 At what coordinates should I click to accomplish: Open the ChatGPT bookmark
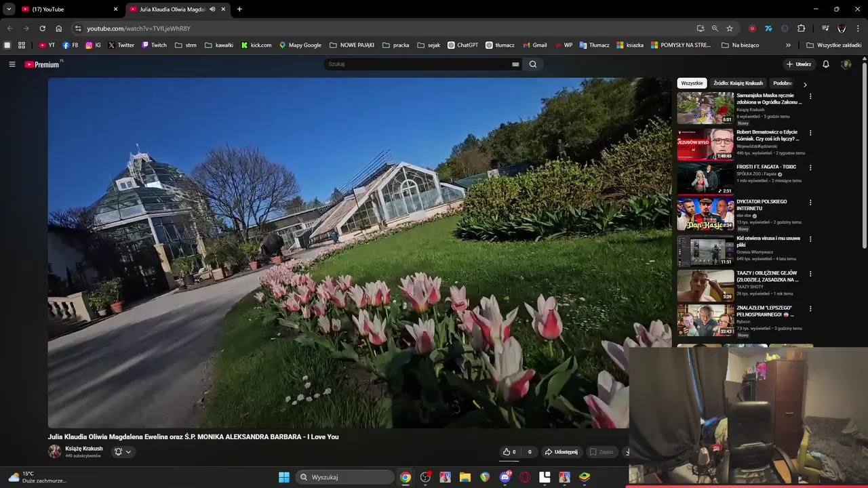click(x=462, y=45)
